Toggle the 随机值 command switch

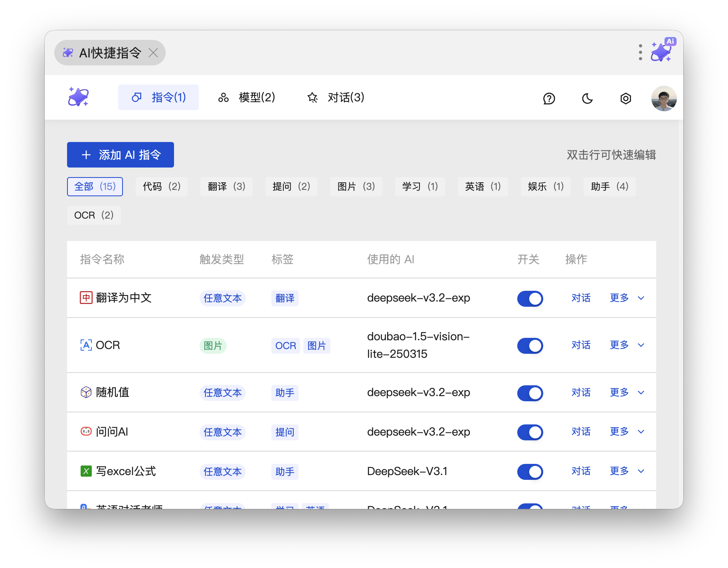(x=530, y=393)
